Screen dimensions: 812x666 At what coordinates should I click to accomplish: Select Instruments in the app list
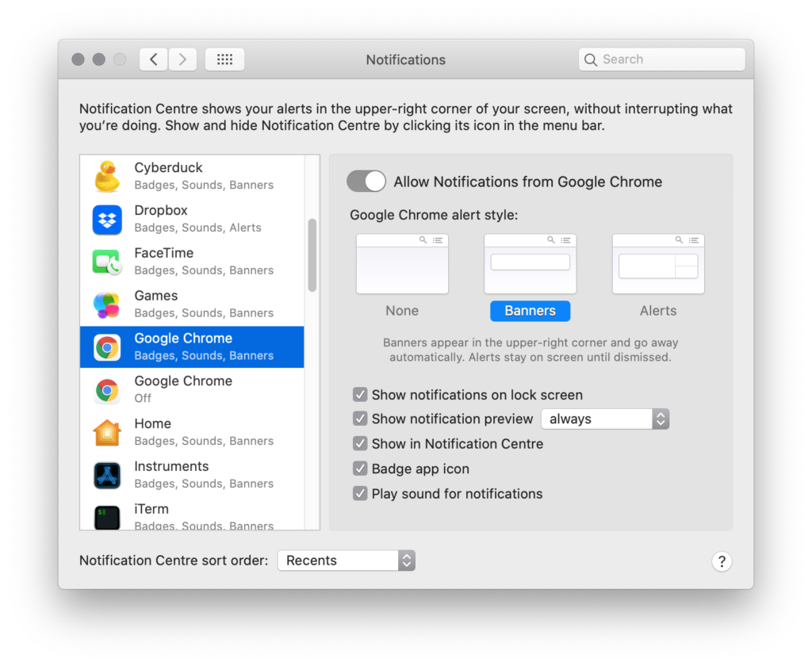[192, 475]
